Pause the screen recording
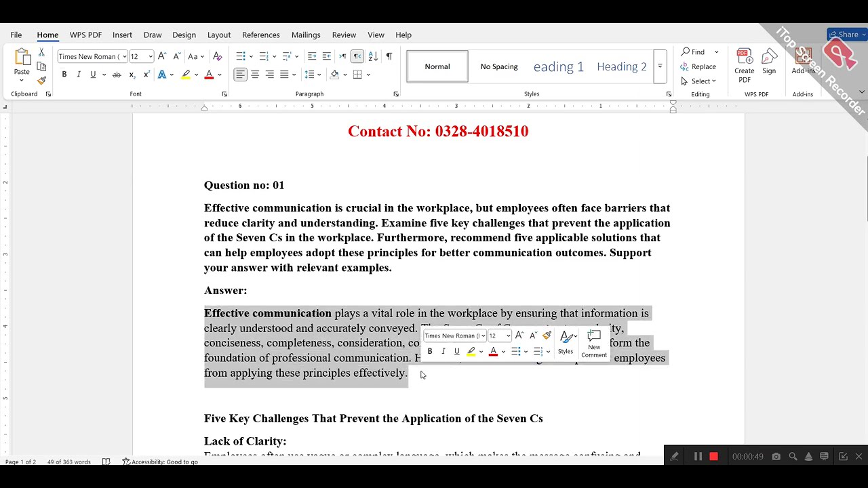868x488 pixels. tap(698, 457)
